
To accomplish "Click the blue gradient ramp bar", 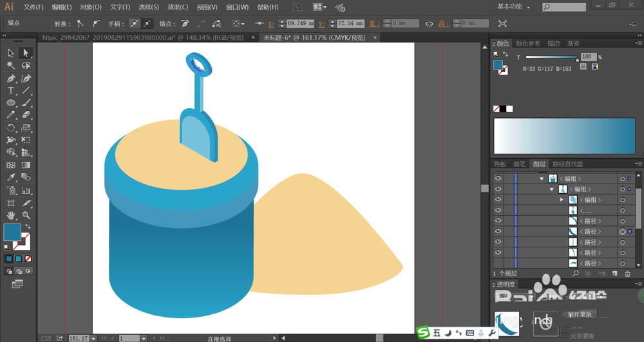I will coord(564,136).
